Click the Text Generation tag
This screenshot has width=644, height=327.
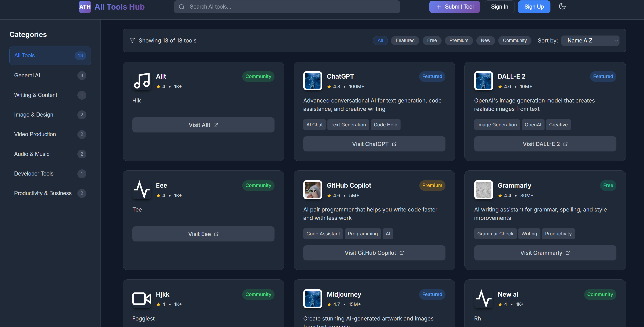348,125
